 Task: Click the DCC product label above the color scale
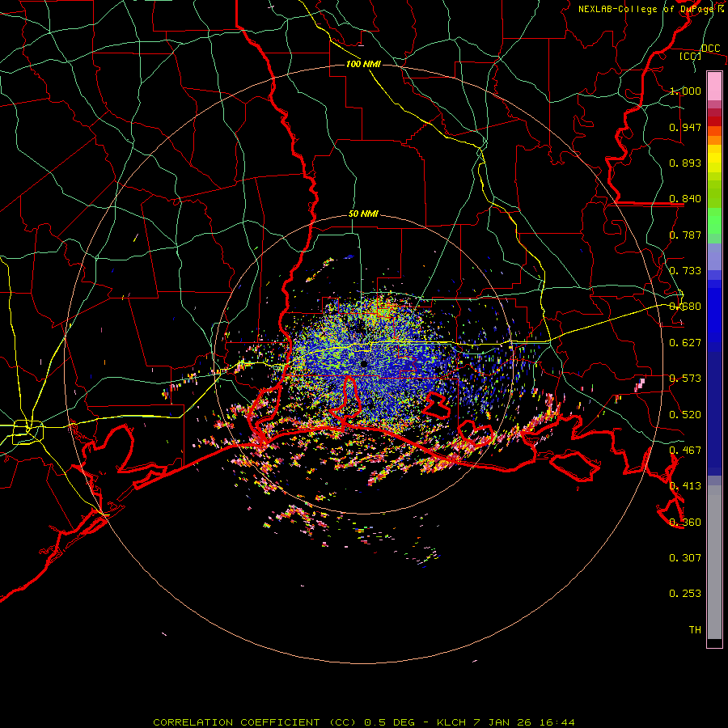pos(710,49)
